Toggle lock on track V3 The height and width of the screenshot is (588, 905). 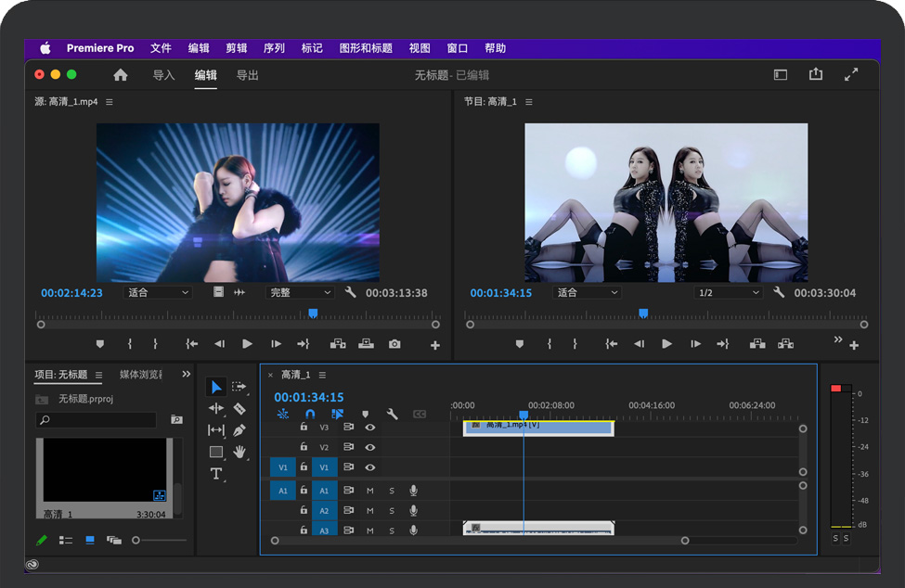(x=304, y=427)
